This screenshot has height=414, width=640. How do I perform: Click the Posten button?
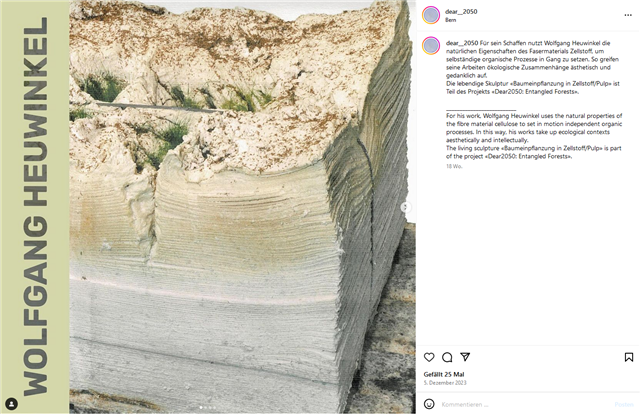tap(624, 404)
